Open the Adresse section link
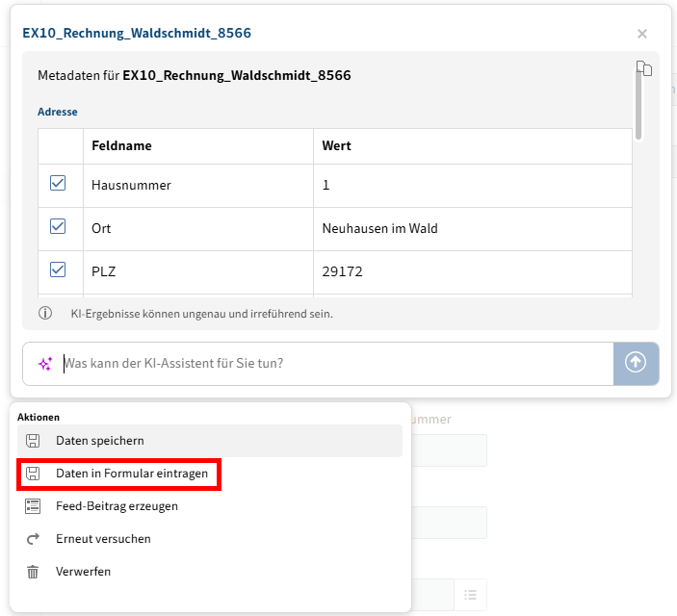This screenshot has height=616, width=677. coord(58,112)
